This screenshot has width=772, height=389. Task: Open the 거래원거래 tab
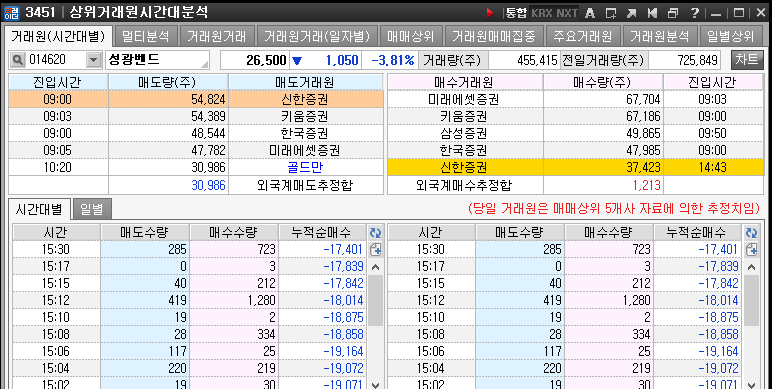point(217,36)
